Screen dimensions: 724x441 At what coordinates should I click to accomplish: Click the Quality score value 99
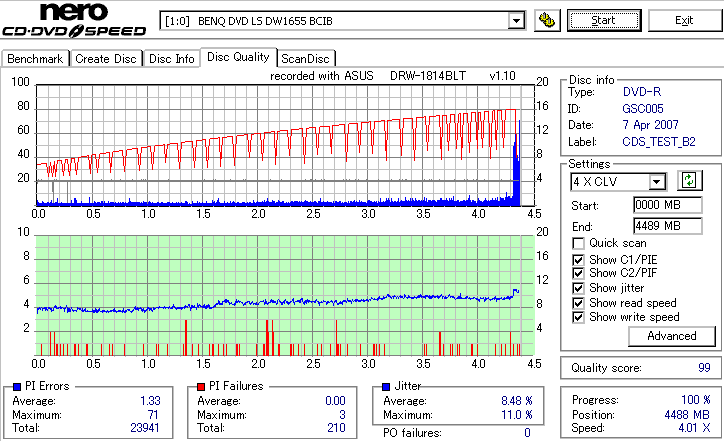pos(704,368)
